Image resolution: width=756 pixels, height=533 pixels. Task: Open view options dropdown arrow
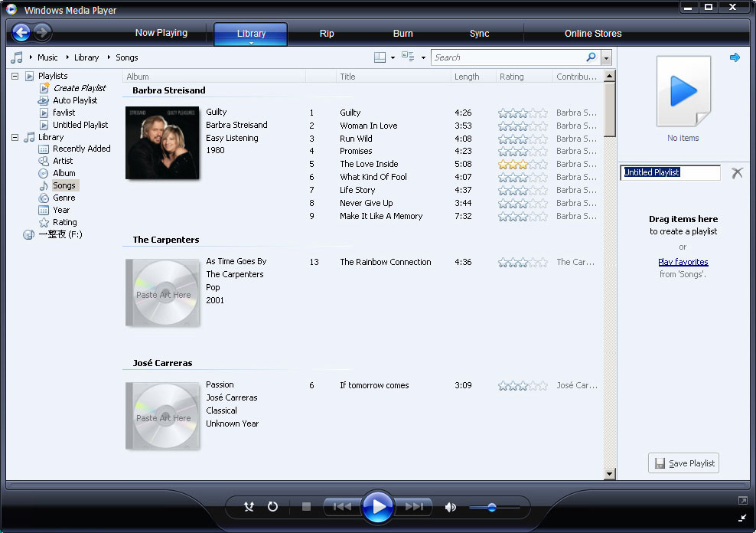[x=423, y=58]
